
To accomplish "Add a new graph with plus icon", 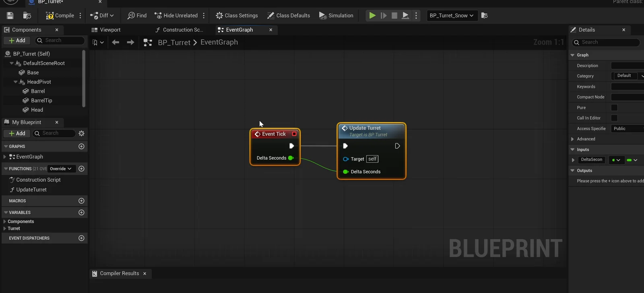I will point(81,146).
